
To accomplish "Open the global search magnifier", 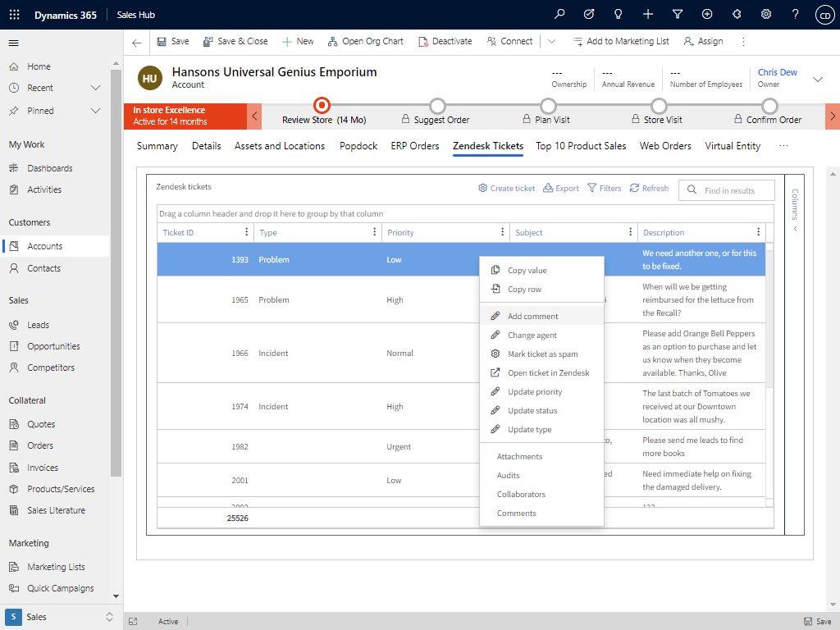I will (x=559, y=13).
